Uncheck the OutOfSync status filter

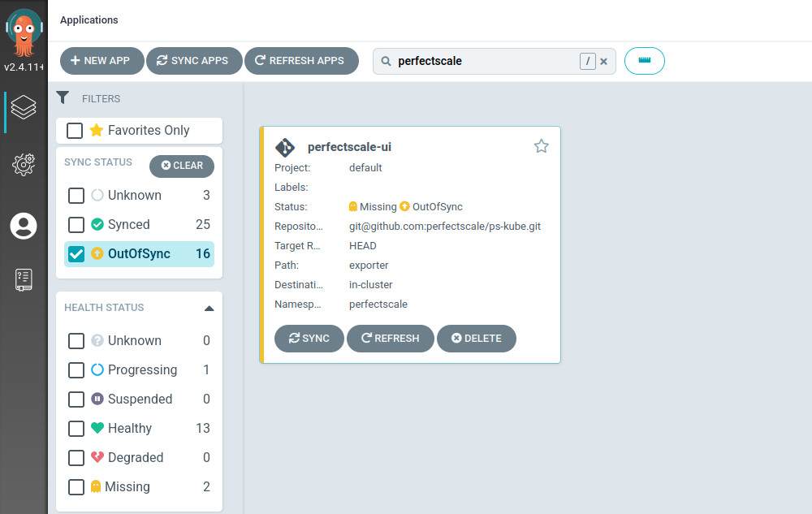pos(76,253)
